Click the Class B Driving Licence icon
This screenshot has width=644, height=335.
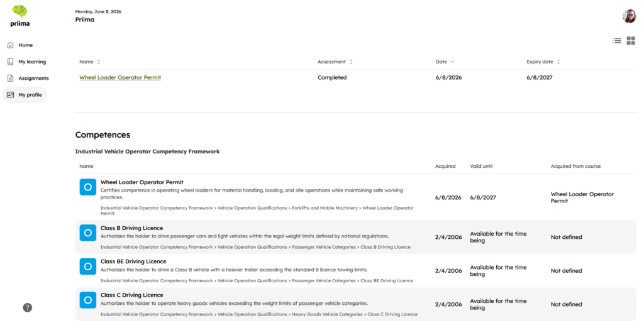coord(88,233)
